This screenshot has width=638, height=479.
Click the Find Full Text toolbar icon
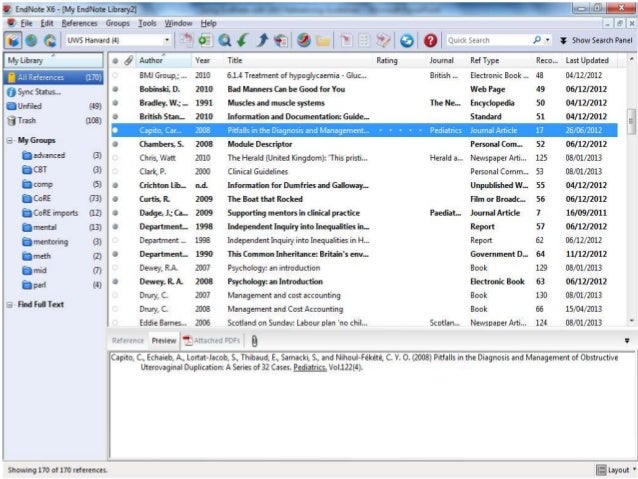coord(281,40)
